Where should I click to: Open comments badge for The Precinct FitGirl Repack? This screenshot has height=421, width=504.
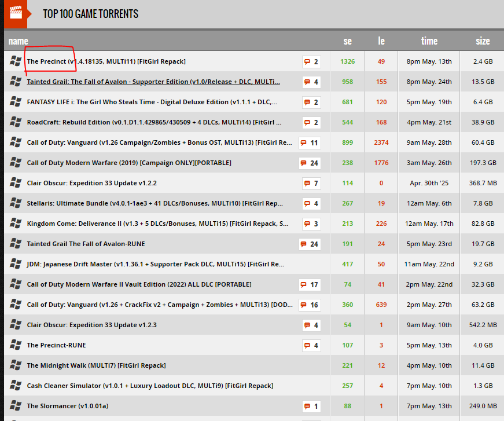click(311, 62)
